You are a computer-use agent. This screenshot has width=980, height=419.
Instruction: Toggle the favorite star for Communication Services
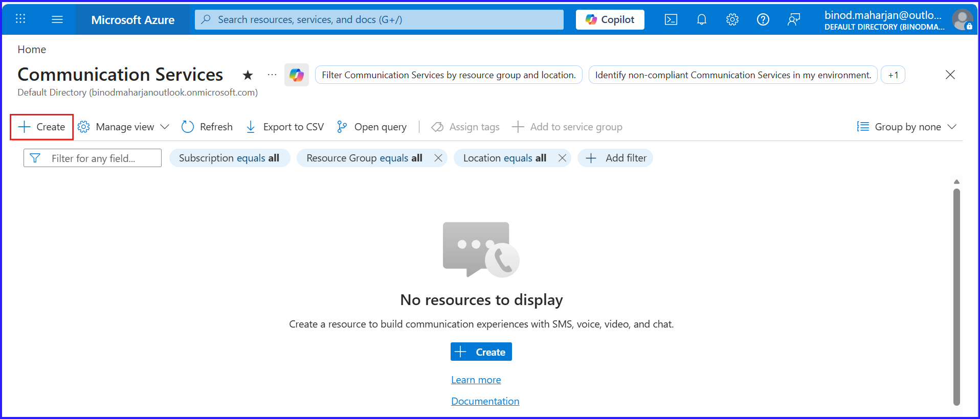[248, 75]
